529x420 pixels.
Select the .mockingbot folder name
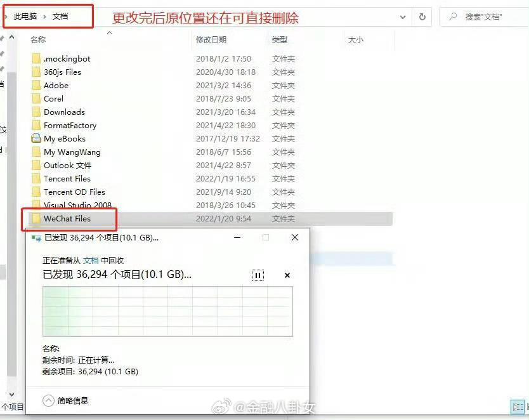pos(67,59)
